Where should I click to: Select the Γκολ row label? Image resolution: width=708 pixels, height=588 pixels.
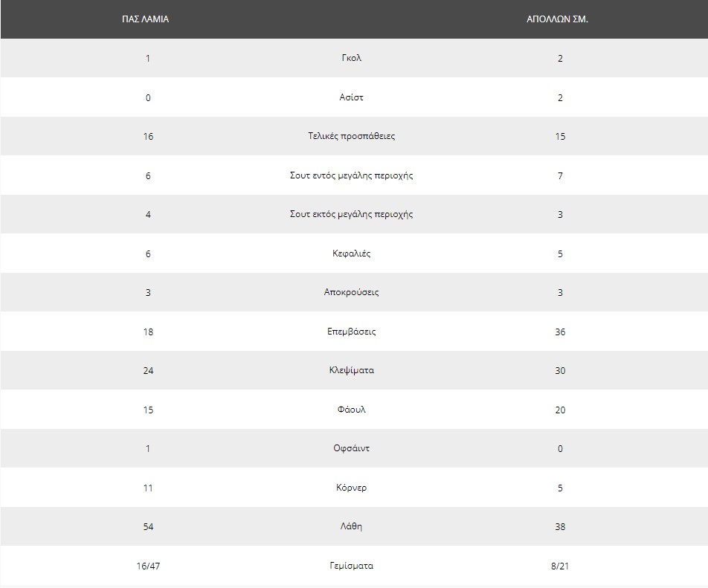(351, 58)
